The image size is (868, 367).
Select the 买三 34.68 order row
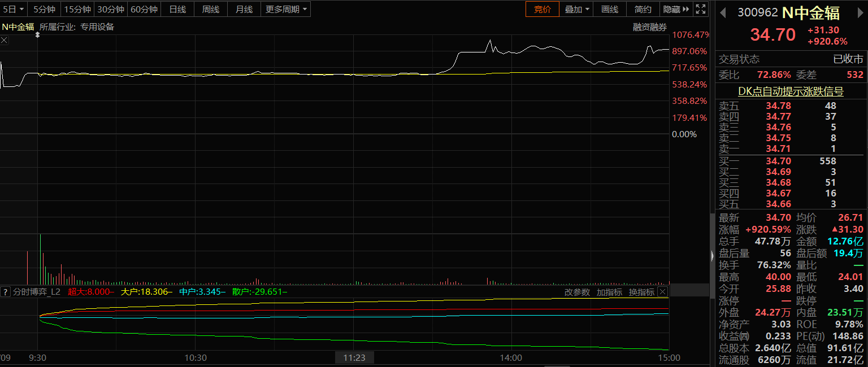point(791,182)
